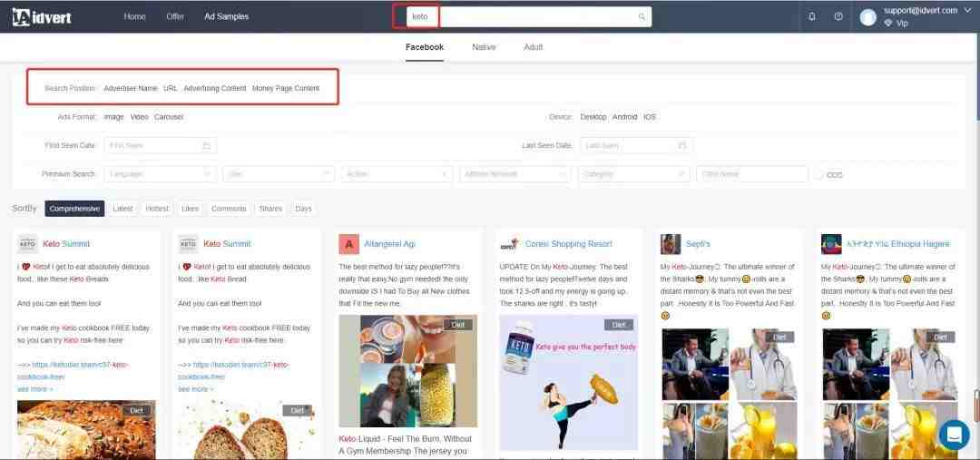Click the page vertical scrollbar

tap(976, 406)
